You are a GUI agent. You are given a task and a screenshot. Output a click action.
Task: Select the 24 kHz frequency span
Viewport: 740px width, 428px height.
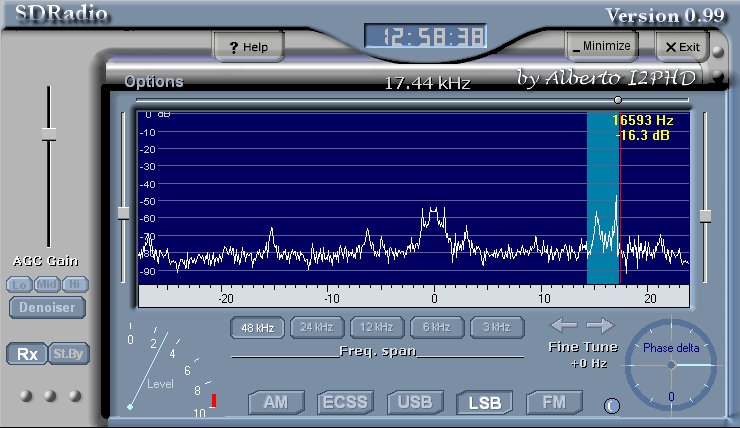317,327
